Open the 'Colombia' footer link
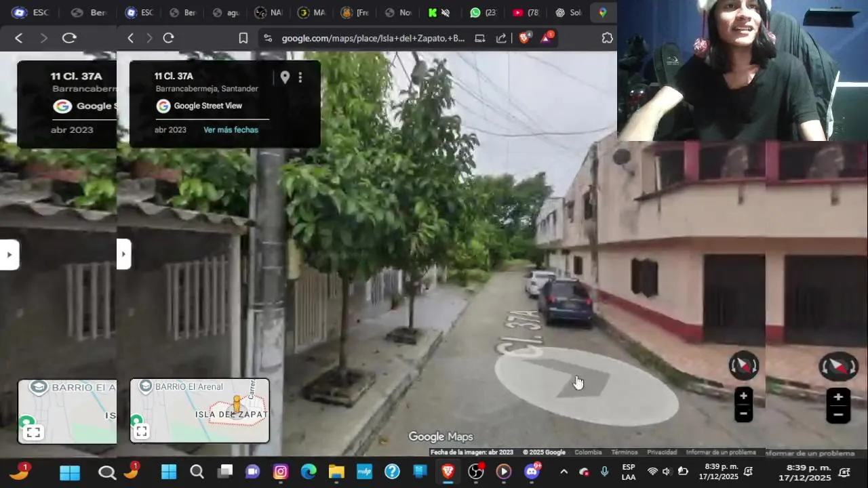868x488 pixels. (x=588, y=452)
